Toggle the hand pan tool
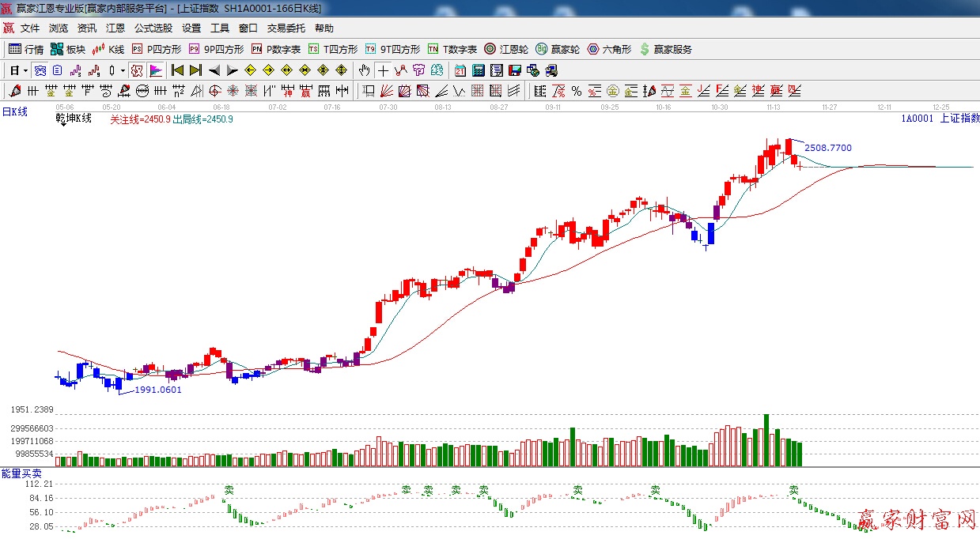This screenshot has height=539, width=980. click(x=365, y=70)
